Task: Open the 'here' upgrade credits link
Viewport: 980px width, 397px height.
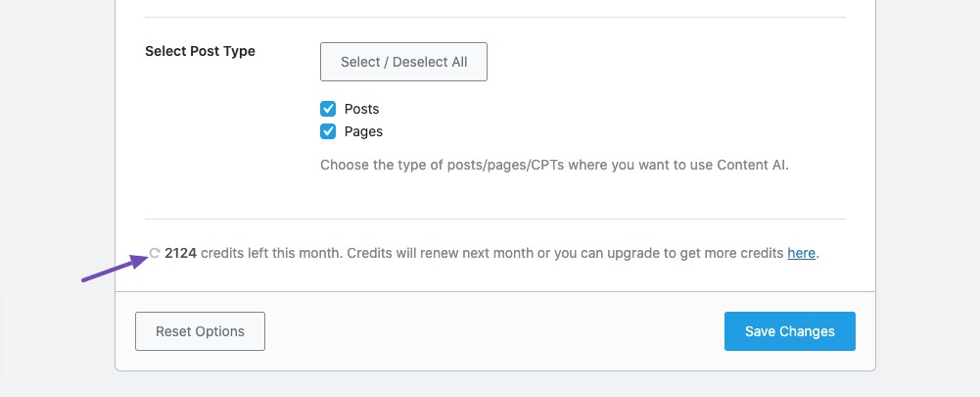Action: pyautogui.click(x=801, y=254)
